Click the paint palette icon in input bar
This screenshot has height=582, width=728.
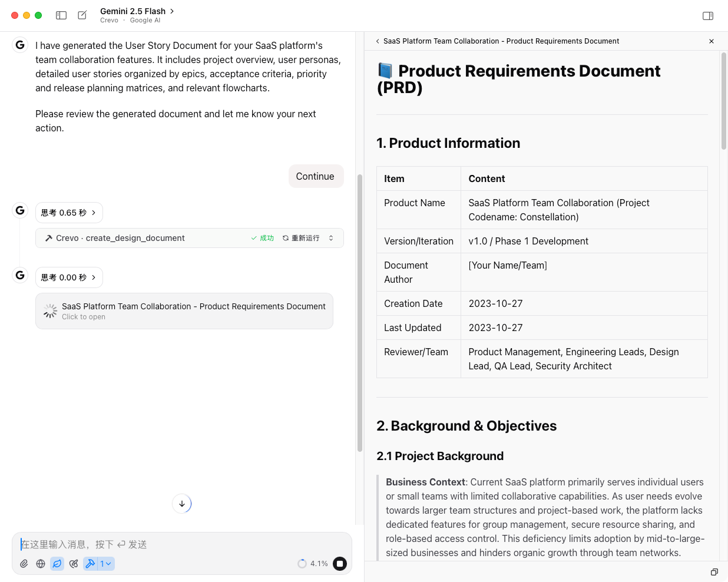(74, 564)
